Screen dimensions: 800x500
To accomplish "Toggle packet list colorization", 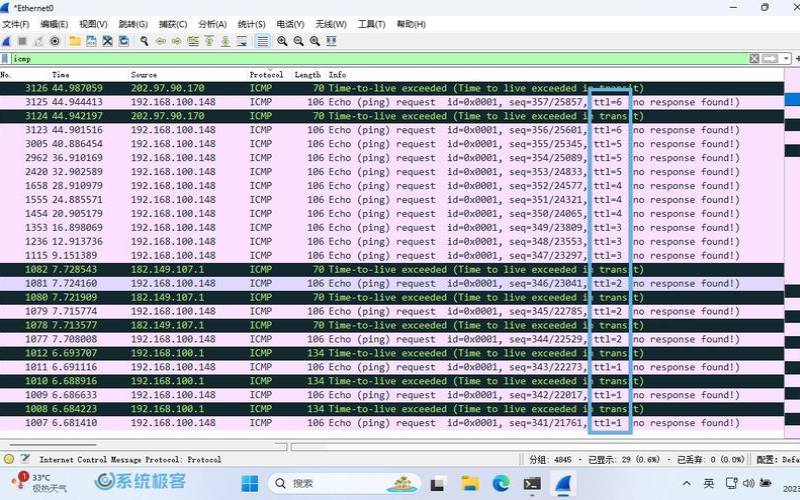I will tap(262, 41).
